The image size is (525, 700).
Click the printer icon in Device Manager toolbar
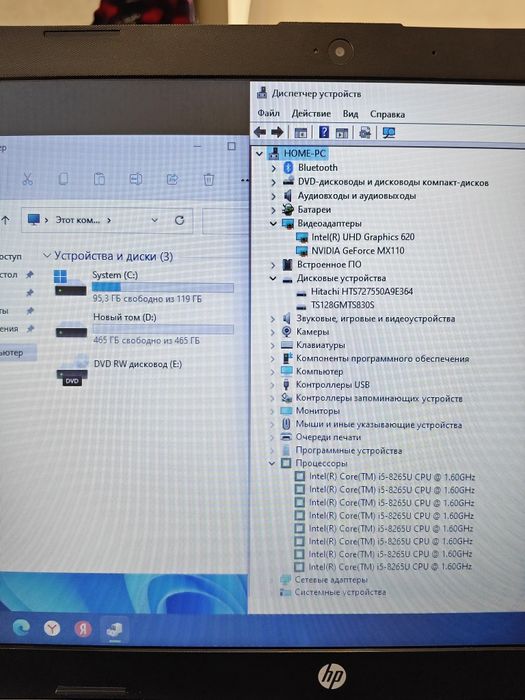tap(365, 133)
